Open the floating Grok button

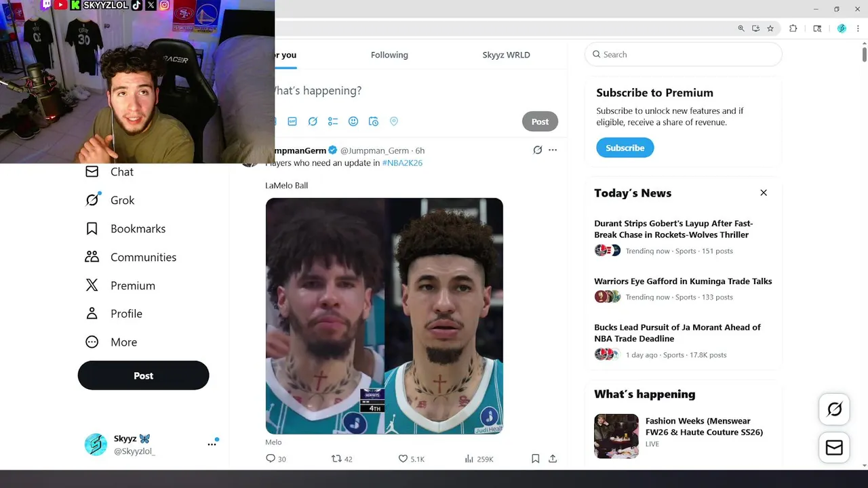[834, 409]
